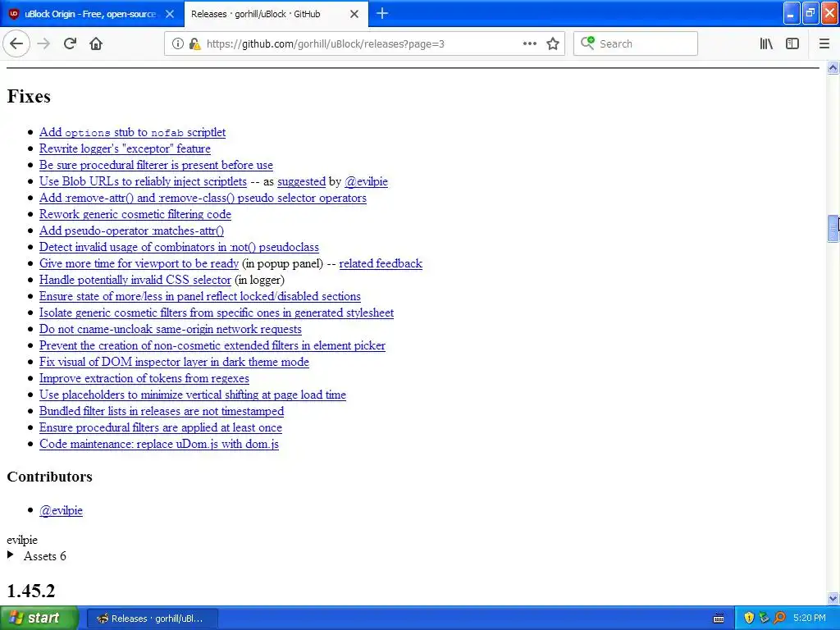Follow the 'related feedback' link
The width and height of the screenshot is (840, 630).
381,263
